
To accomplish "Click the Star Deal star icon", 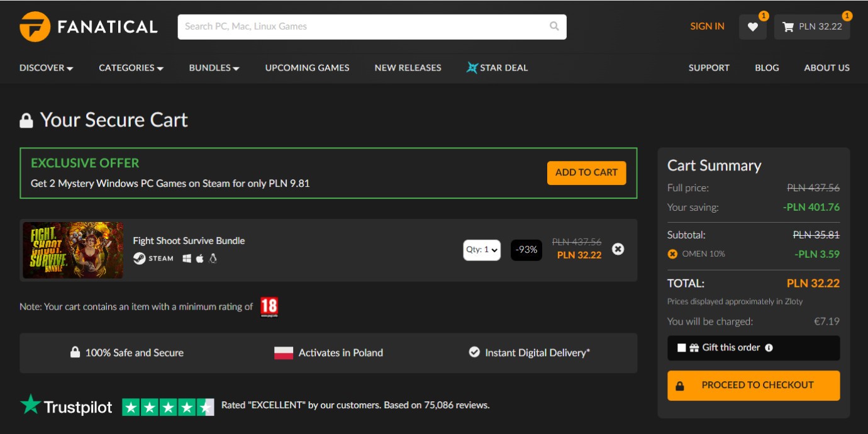I will 472,67.
